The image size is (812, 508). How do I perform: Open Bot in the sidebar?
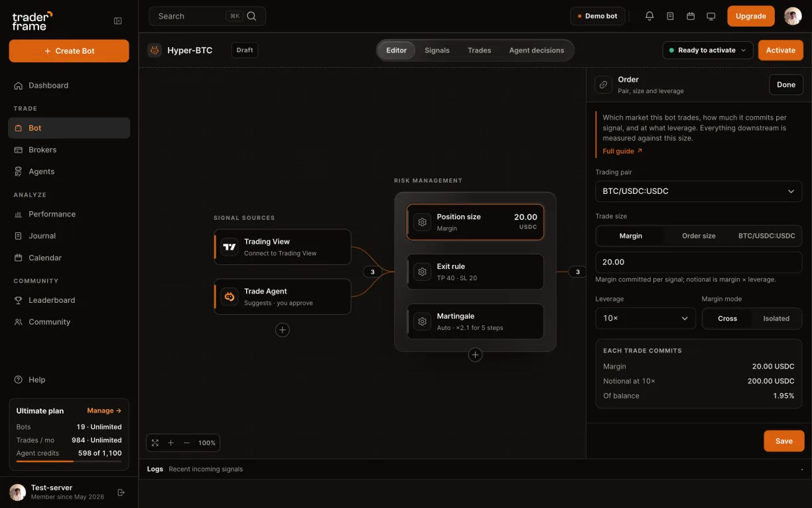click(69, 128)
